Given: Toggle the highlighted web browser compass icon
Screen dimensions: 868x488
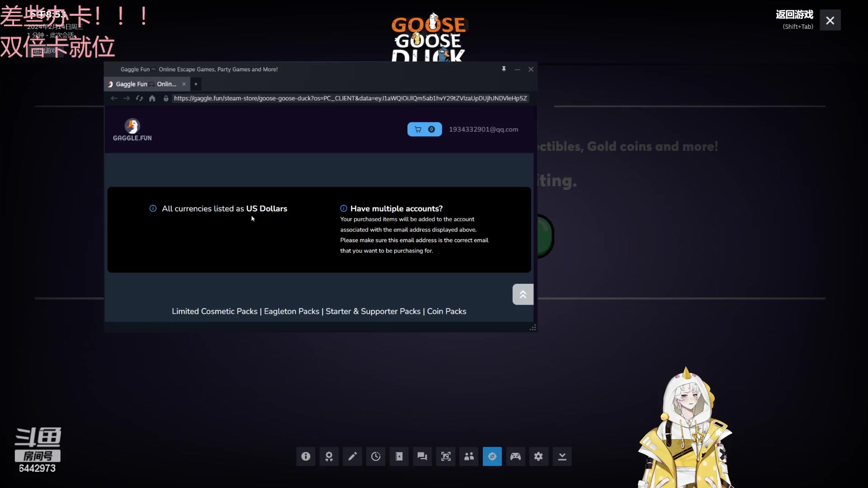Looking at the screenshot, I should click(x=492, y=456).
